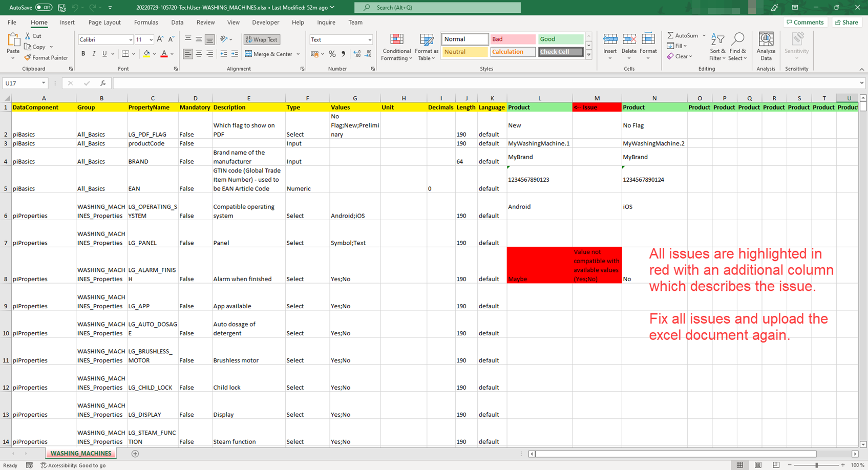Apply the Neutral cell style
Viewport: 868px width, 470px height.
[465, 52]
